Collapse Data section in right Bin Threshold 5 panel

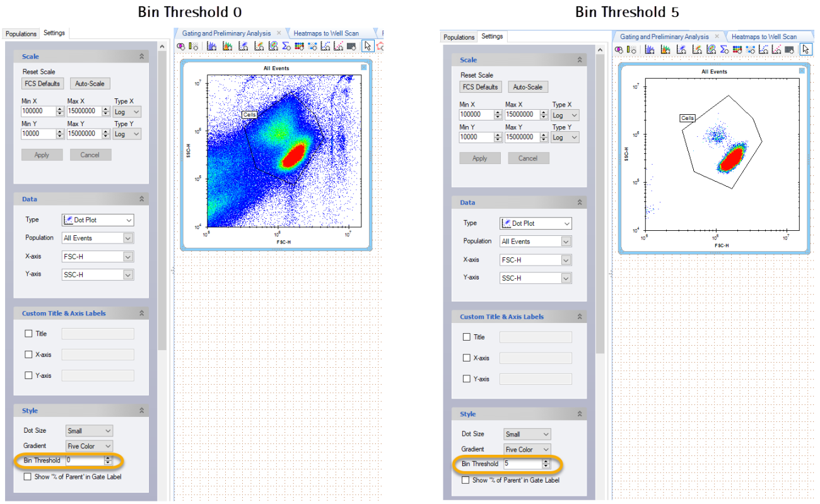click(580, 202)
